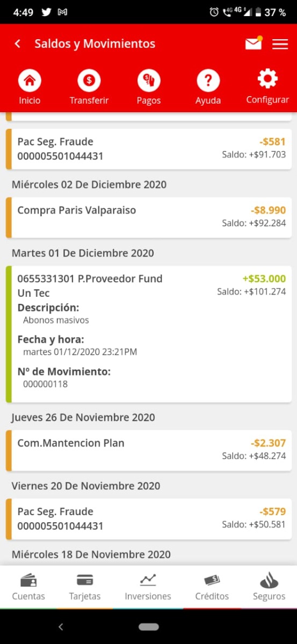The image size is (297, 644).
Task: Expand the Pac Seg. Fraude -$579 entry
Action: (x=149, y=519)
